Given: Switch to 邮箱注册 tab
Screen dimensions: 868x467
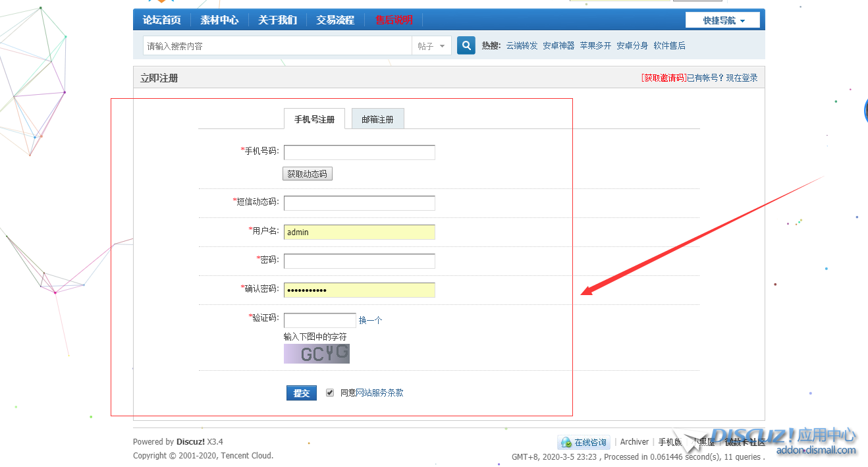Looking at the screenshot, I should (377, 119).
